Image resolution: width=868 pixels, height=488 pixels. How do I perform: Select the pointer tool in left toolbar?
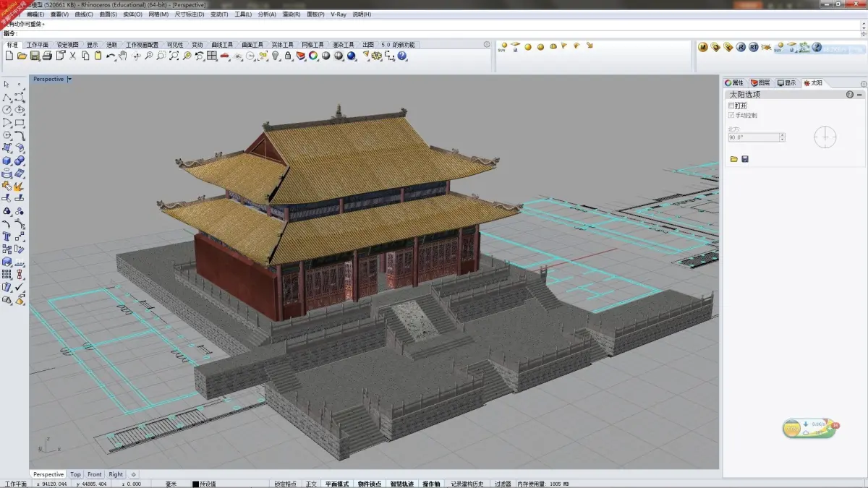[7, 84]
